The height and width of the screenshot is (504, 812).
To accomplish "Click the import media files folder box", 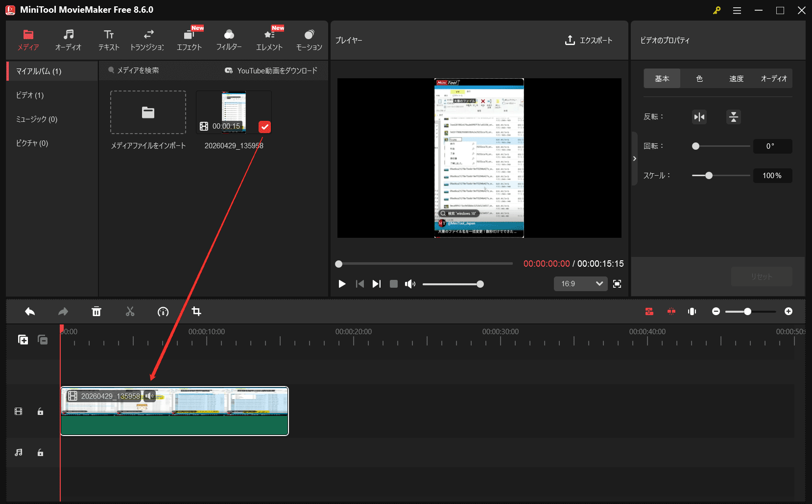I will pos(148,112).
